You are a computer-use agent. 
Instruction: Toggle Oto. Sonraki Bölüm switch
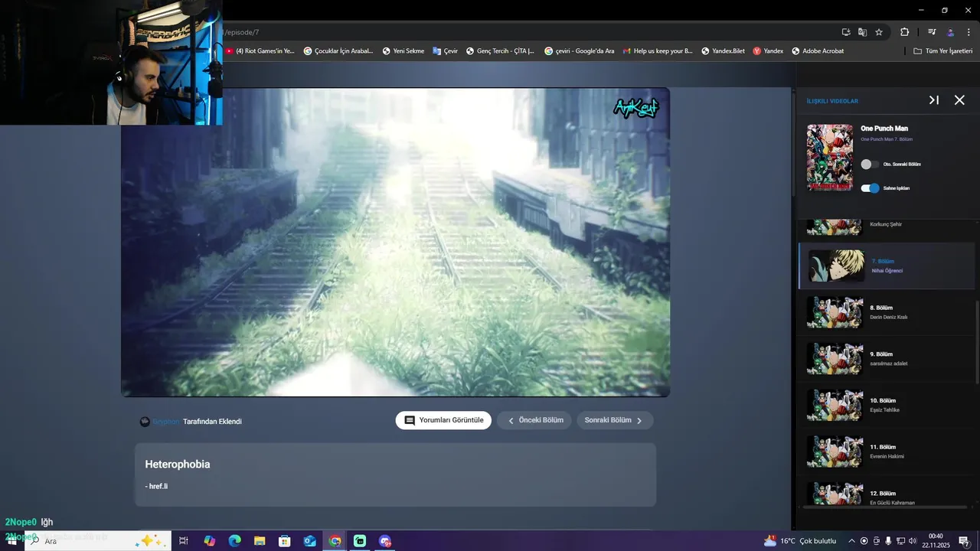870,164
